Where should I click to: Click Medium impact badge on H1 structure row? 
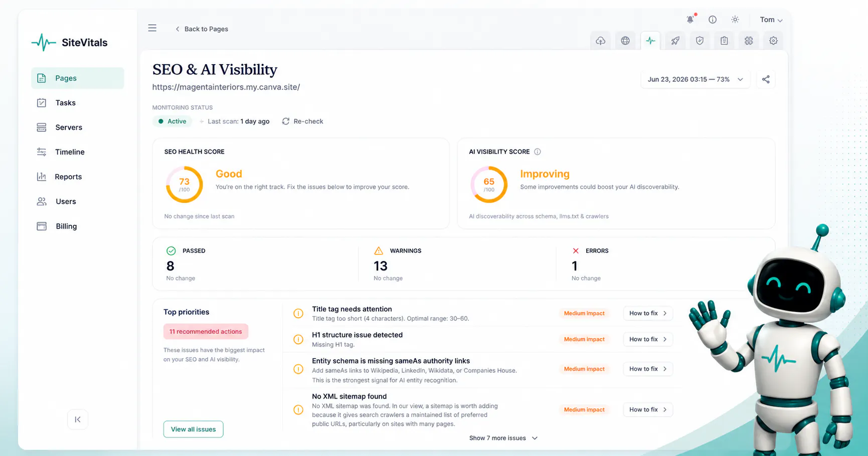[x=584, y=340]
